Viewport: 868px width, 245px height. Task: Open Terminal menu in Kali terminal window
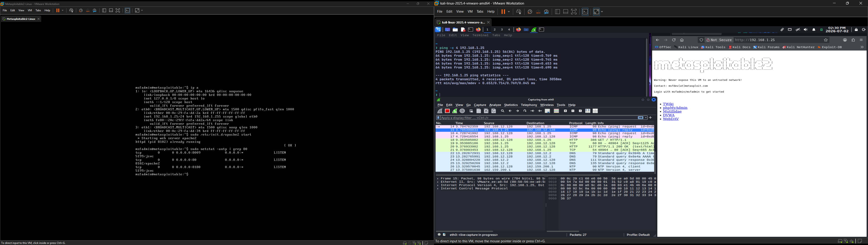pyautogui.click(x=480, y=35)
